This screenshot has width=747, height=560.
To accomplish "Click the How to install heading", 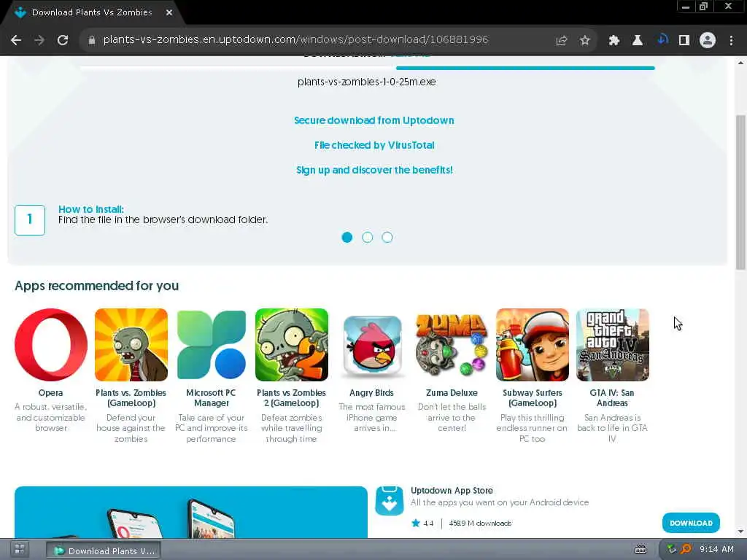I will [90, 209].
